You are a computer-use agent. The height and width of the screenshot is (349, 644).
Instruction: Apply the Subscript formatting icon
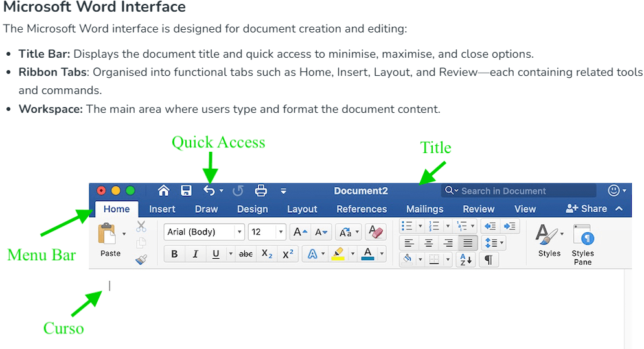[267, 254]
